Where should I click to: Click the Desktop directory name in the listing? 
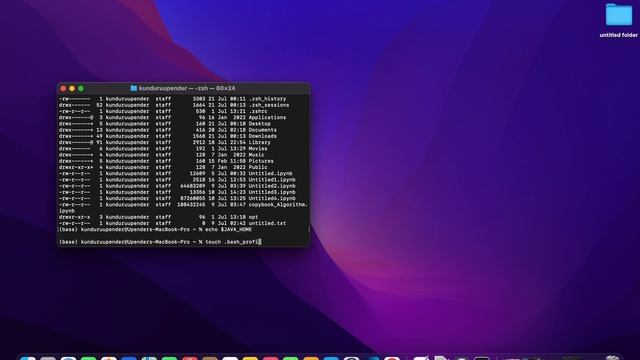[x=260, y=124]
